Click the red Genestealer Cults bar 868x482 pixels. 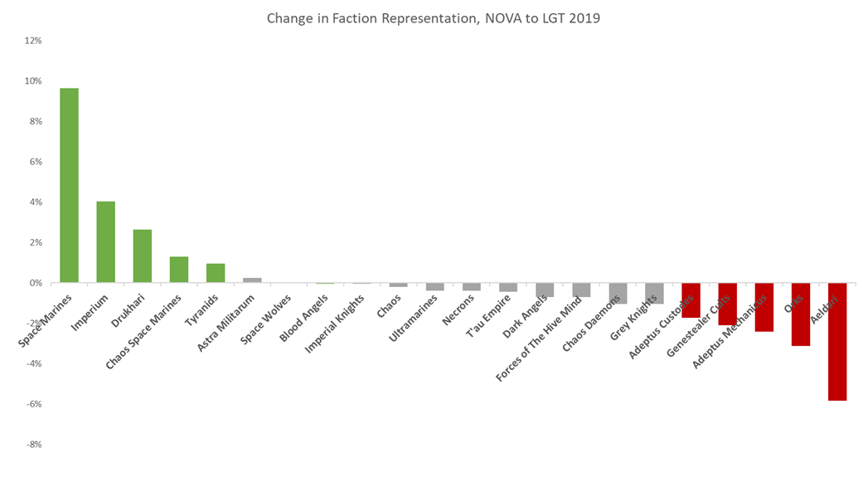click(x=728, y=304)
